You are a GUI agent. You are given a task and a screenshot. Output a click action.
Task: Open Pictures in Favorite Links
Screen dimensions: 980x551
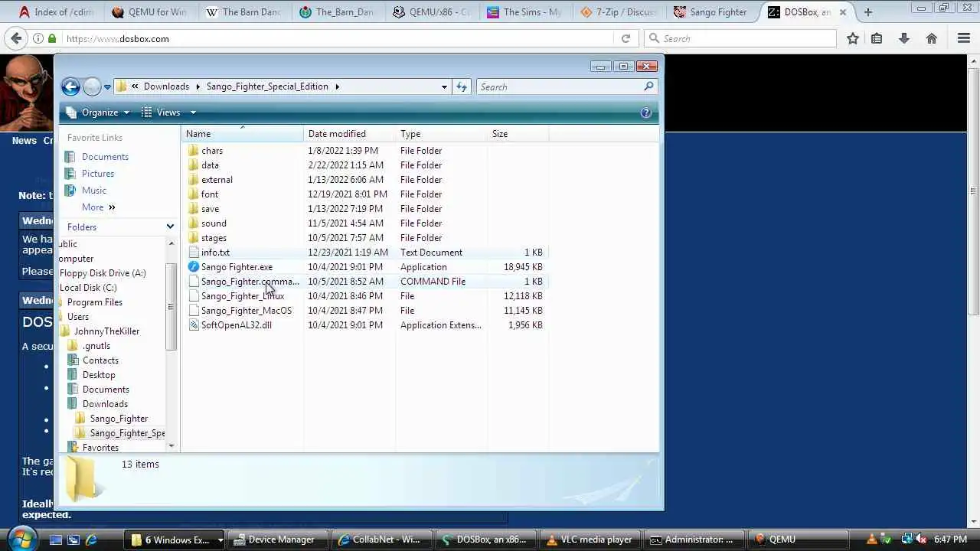click(98, 174)
